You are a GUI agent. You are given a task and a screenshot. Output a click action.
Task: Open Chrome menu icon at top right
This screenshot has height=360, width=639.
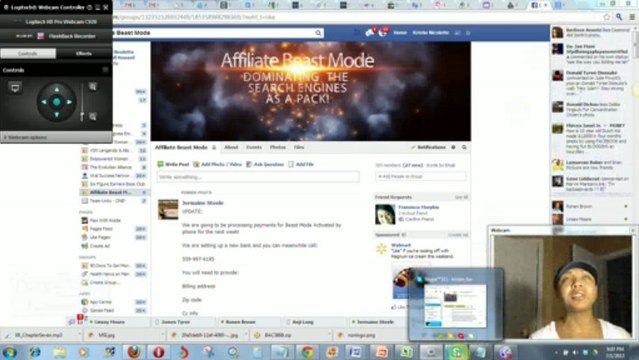[632, 17]
